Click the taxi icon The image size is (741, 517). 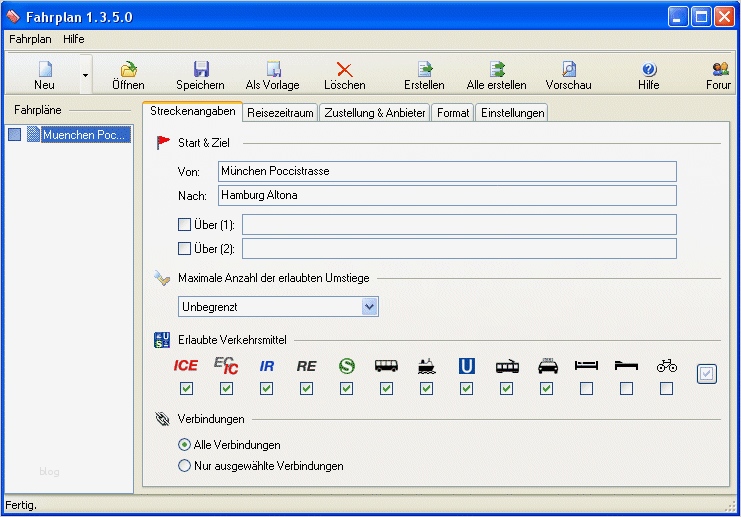pos(548,366)
